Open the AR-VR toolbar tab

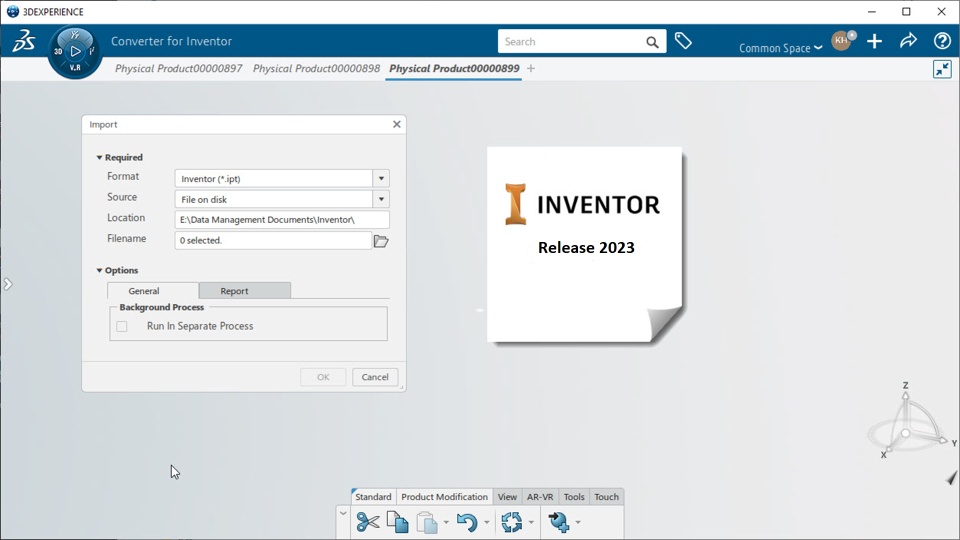[540, 497]
